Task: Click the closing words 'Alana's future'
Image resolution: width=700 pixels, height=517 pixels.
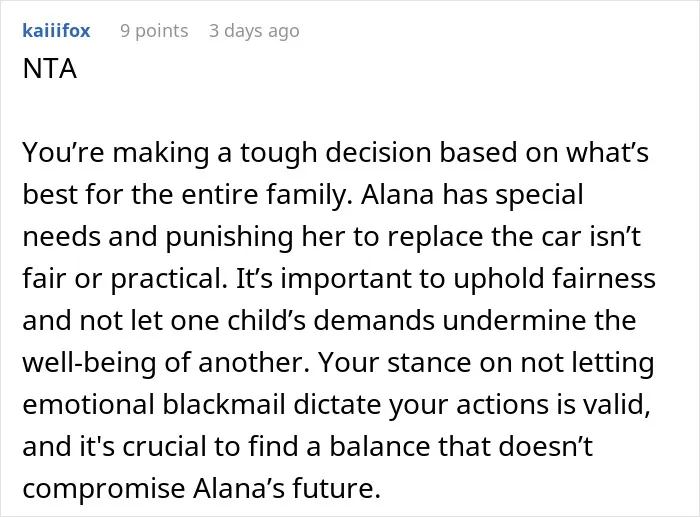Action: click(286, 488)
